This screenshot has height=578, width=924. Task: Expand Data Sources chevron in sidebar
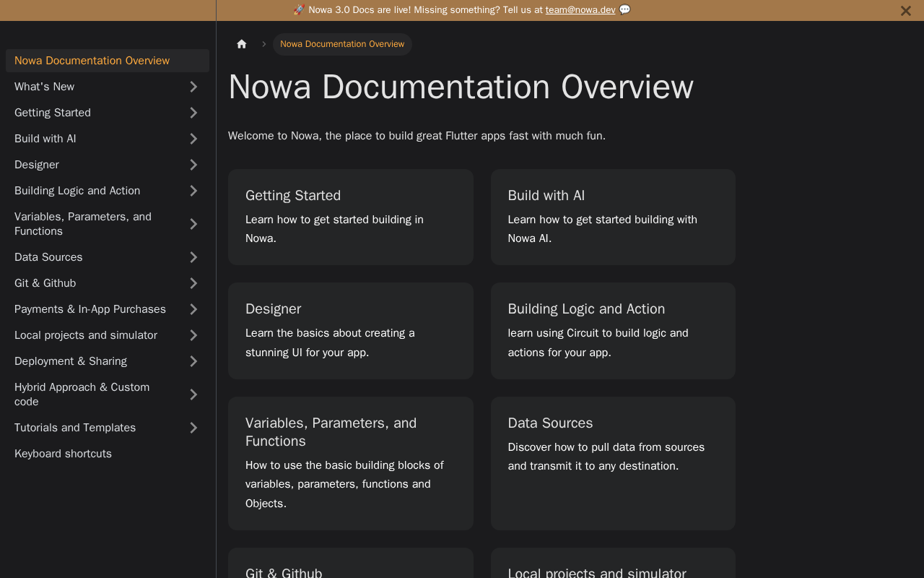point(193,257)
